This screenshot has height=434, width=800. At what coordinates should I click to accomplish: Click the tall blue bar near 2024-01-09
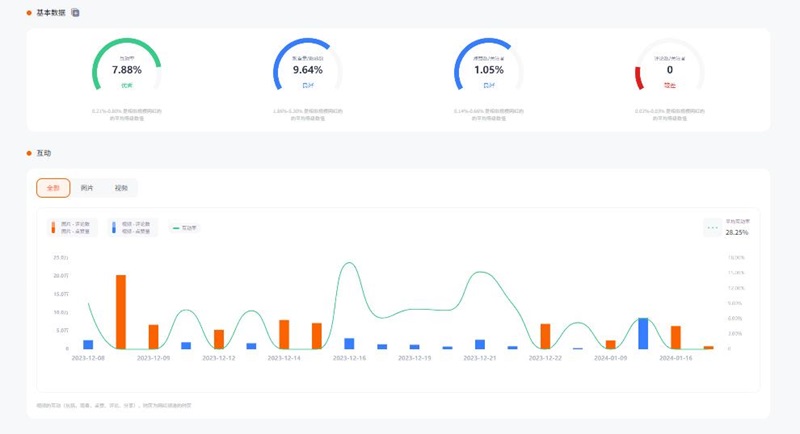click(643, 333)
